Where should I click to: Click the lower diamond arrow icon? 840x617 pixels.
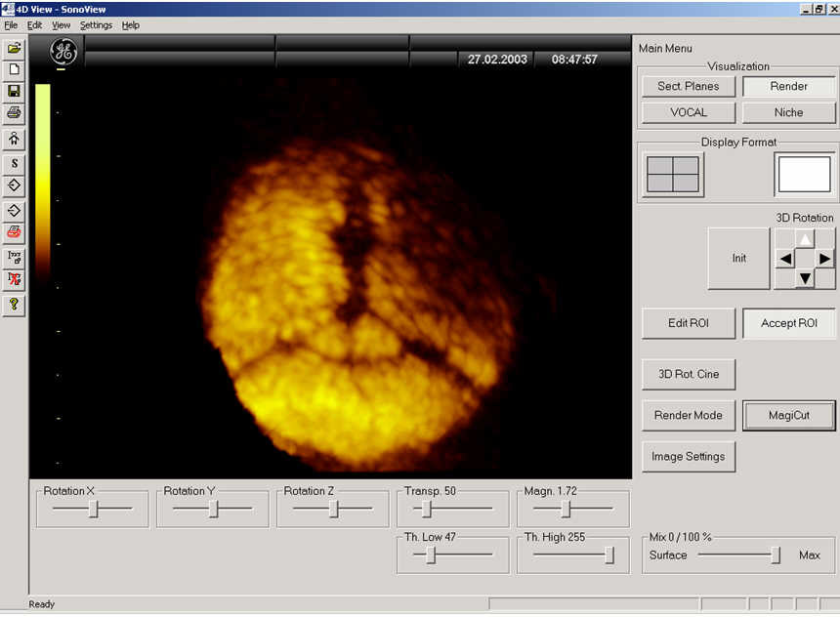pos(14,211)
